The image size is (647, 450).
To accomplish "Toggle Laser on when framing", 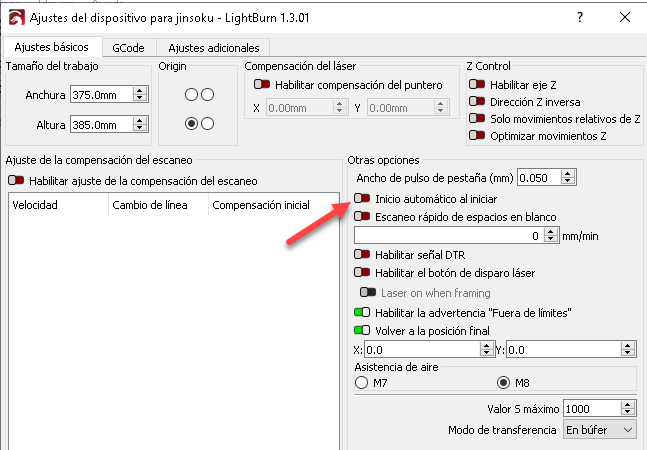I will click(368, 292).
